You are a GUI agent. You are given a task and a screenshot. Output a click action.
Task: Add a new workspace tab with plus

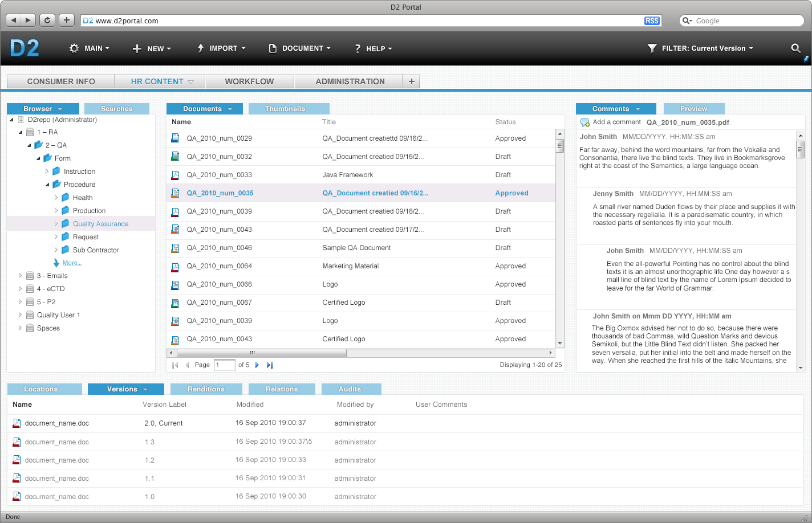(x=411, y=81)
